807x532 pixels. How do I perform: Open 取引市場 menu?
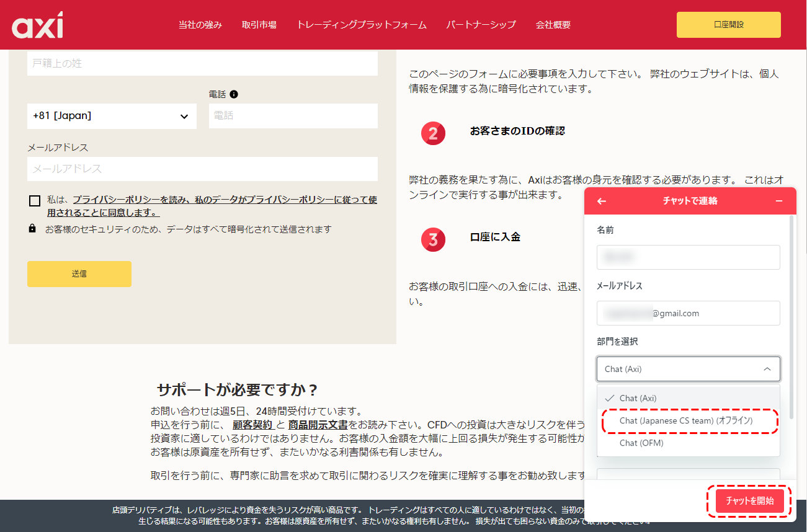(259, 25)
